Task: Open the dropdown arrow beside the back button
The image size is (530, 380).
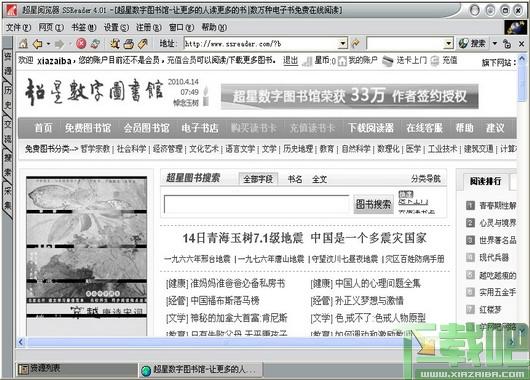Action: tap(48, 44)
